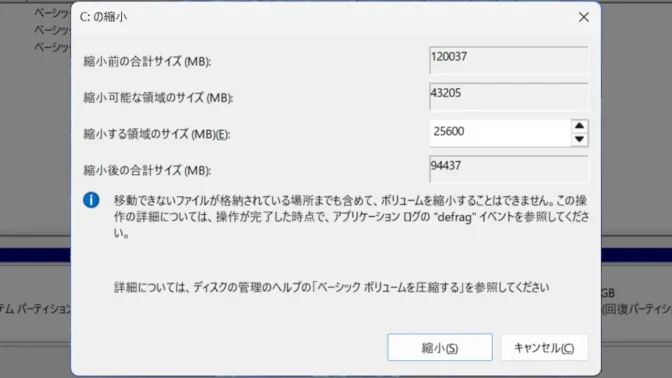Focus the 25600 shrink size input field
672x378 pixels.
click(500, 133)
